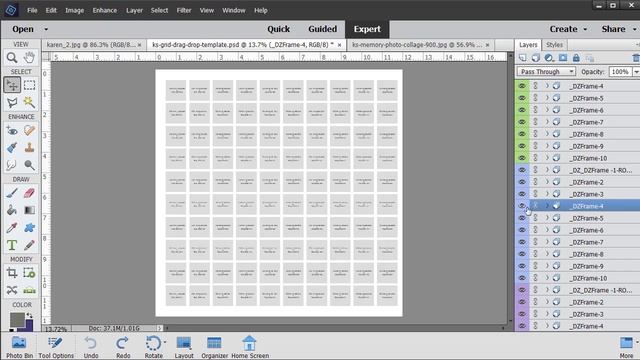Select the Hand tool

(x=29, y=58)
